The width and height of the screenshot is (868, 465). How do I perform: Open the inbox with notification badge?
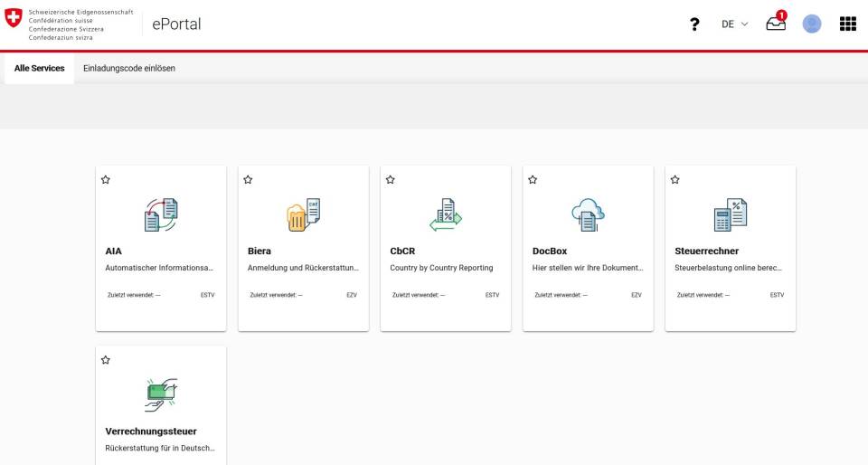[x=776, y=23]
